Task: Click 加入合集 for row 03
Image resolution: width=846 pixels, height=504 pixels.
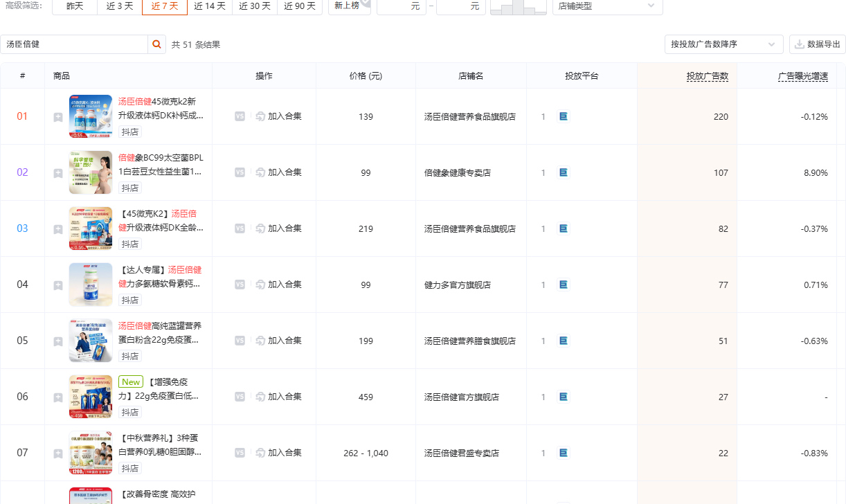Action: 278,228
